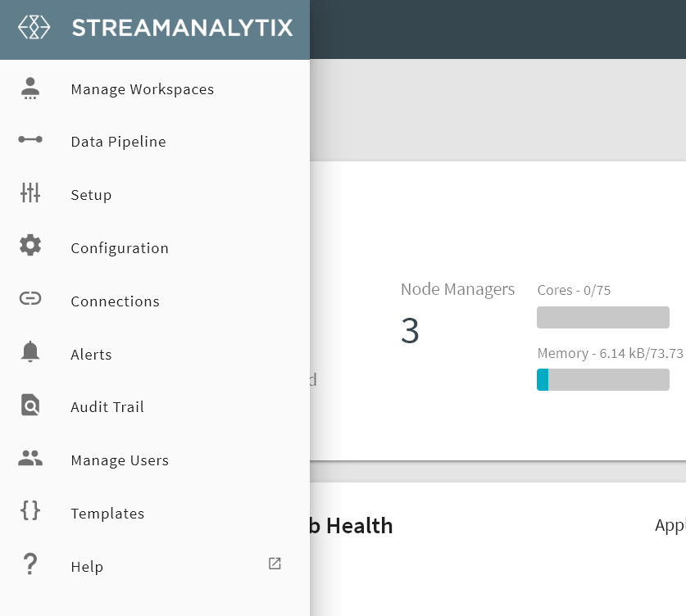This screenshot has height=616, width=686.
Task: Open the Audit Trail menu label
Action: pos(107,407)
